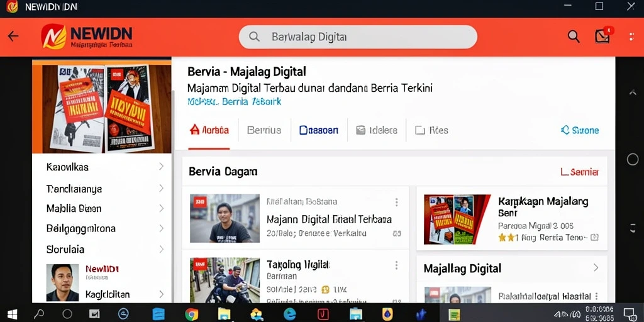This screenshot has width=644, height=322.
Task: Click the emulator side circle button
Action: click(x=633, y=159)
